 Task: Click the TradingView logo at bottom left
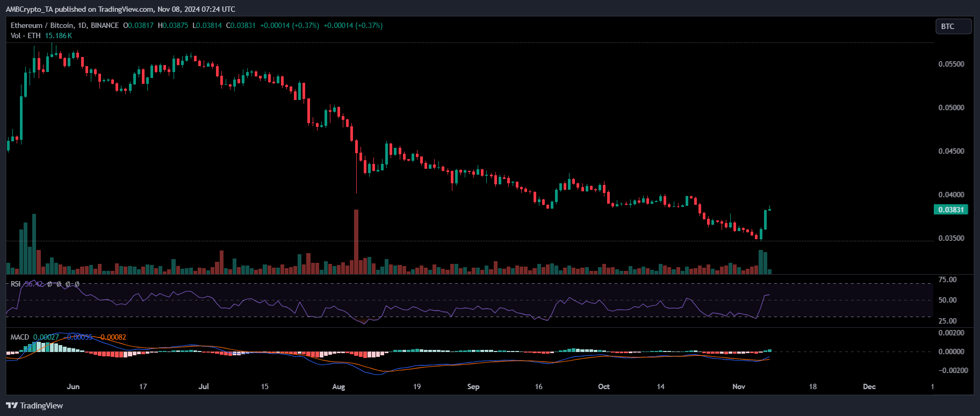pos(34,406)
